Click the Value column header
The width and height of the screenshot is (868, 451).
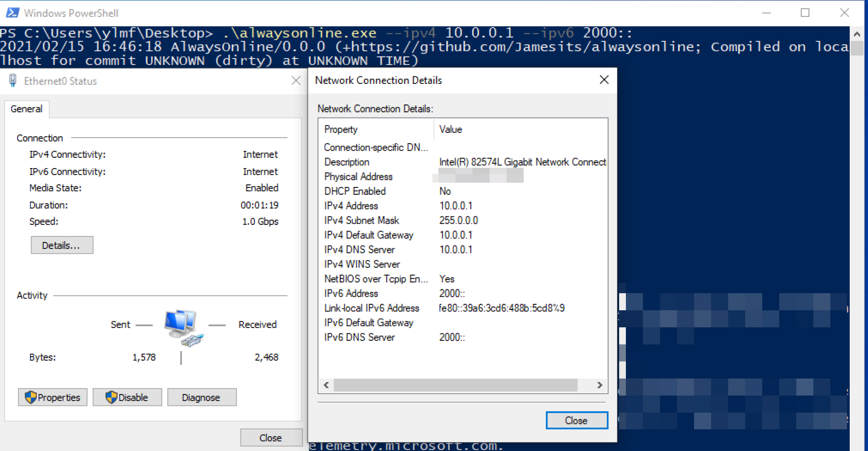click(450, 129)
